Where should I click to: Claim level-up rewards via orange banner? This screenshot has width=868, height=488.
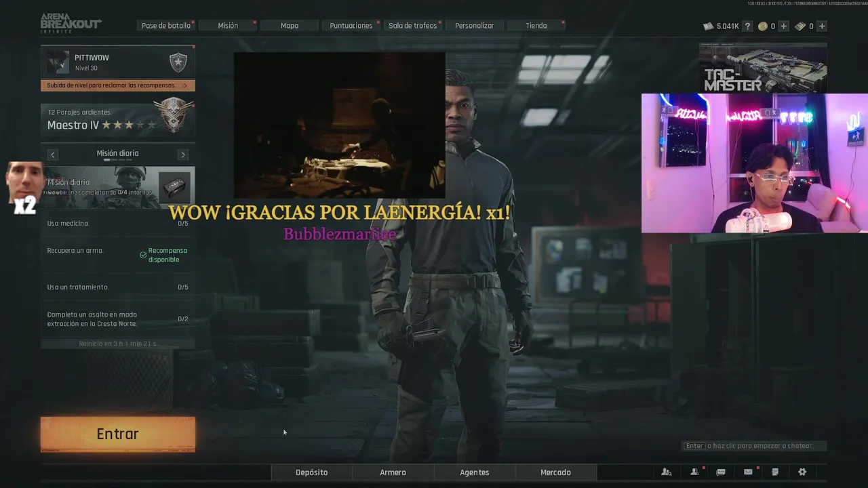118,85
